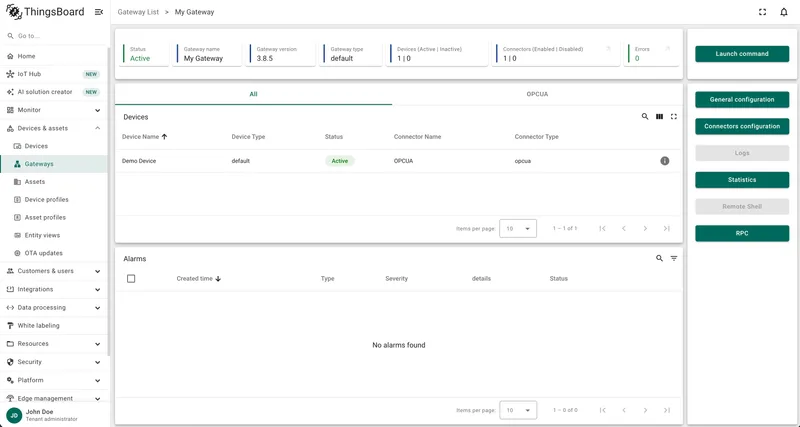
Task: Switch to the OPCUA tab
Action: pyautogui.click(x=537, y=94)
